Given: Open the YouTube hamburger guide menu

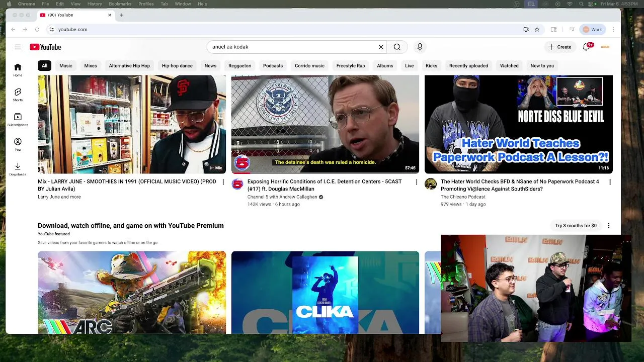Looking at the screenshot, I should coord(18,47).
